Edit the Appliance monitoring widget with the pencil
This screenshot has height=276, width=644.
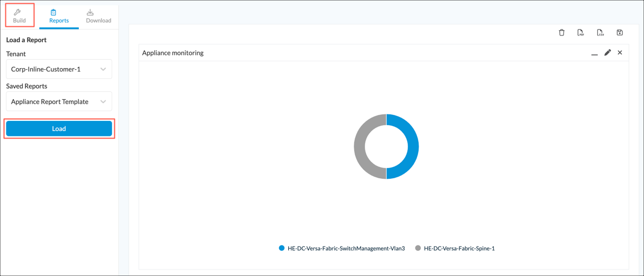pyautogui.click(x=608, y=53)
